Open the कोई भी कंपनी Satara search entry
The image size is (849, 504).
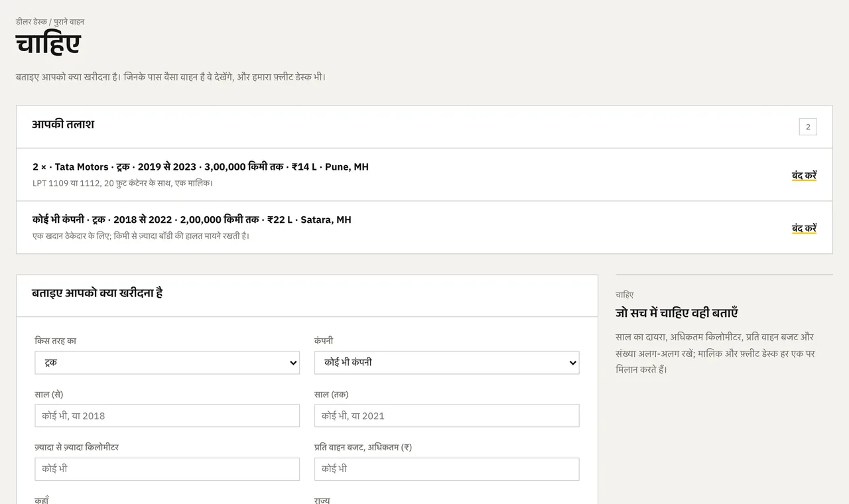[192, 220]
